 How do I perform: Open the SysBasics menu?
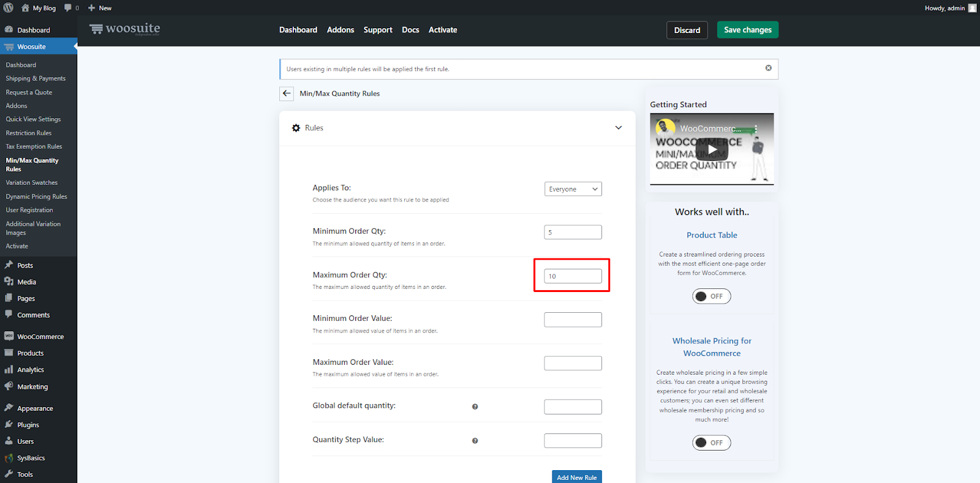click(31, 458)
